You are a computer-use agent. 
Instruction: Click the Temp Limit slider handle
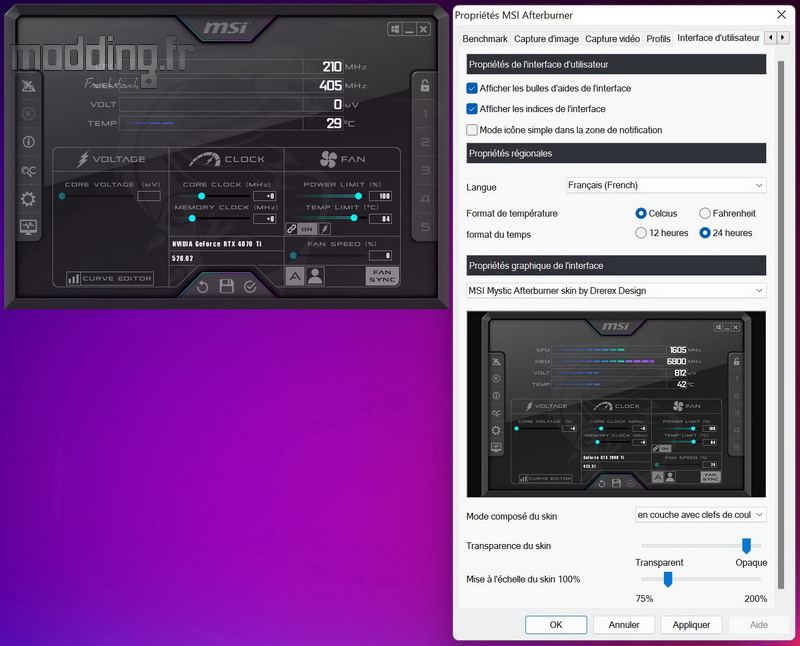(354, 218)
